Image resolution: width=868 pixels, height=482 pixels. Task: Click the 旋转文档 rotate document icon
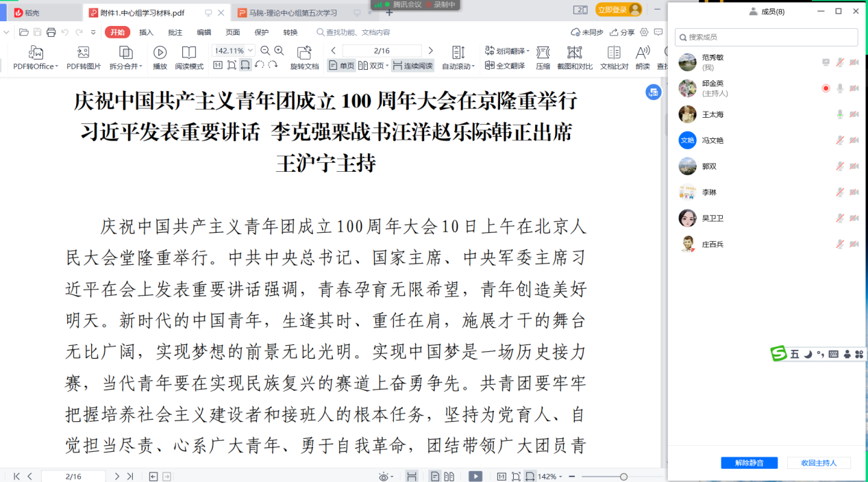click(304, 53)
